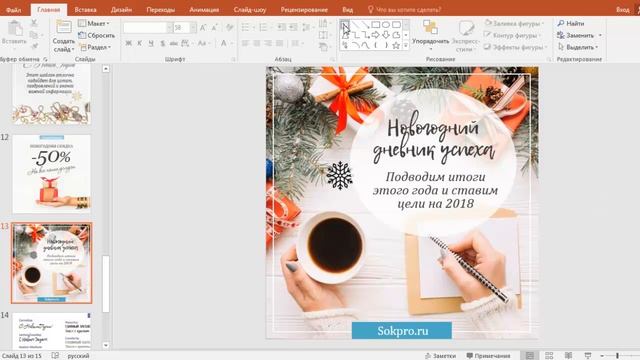This screenshot has width=640, height=360.
Task: Switch to the Анимация ribbon tab
Action: pyautogui.click(x=204, y=9)
